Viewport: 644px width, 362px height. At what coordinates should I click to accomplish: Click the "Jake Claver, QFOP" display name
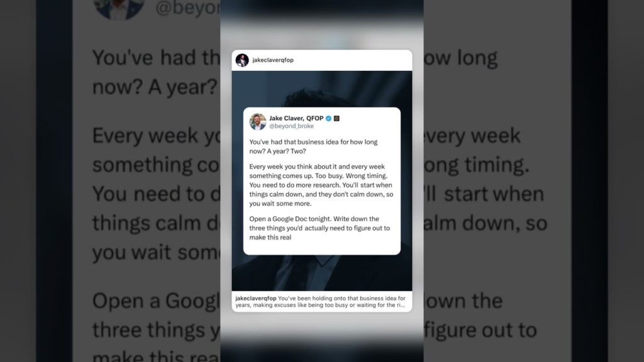coord(296,118)
